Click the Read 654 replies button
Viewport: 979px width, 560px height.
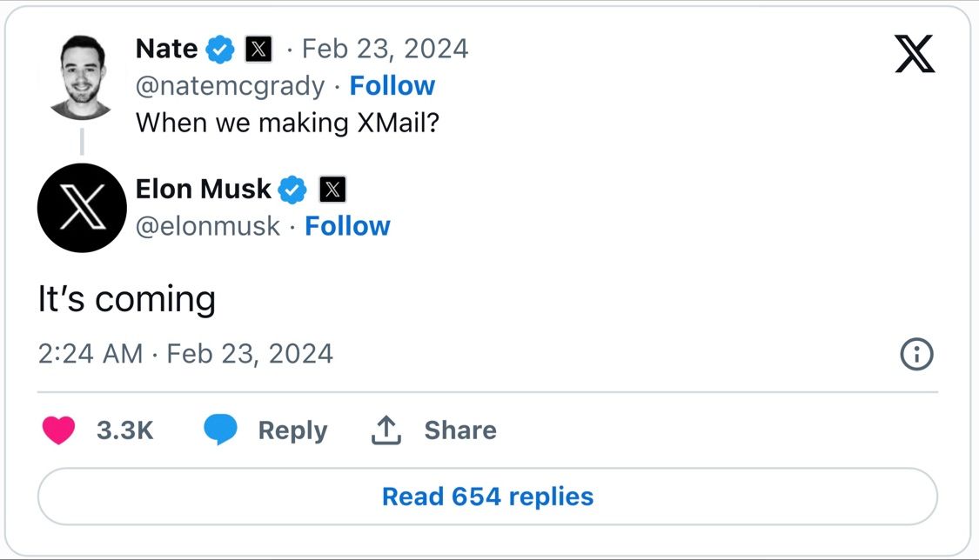point(487,497)
